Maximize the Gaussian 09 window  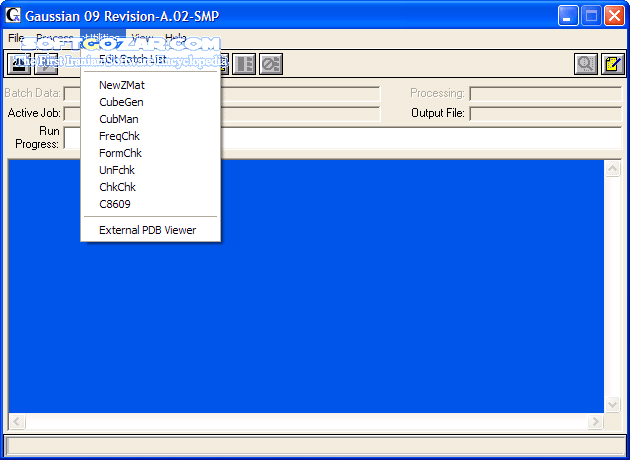pos(591,16)
